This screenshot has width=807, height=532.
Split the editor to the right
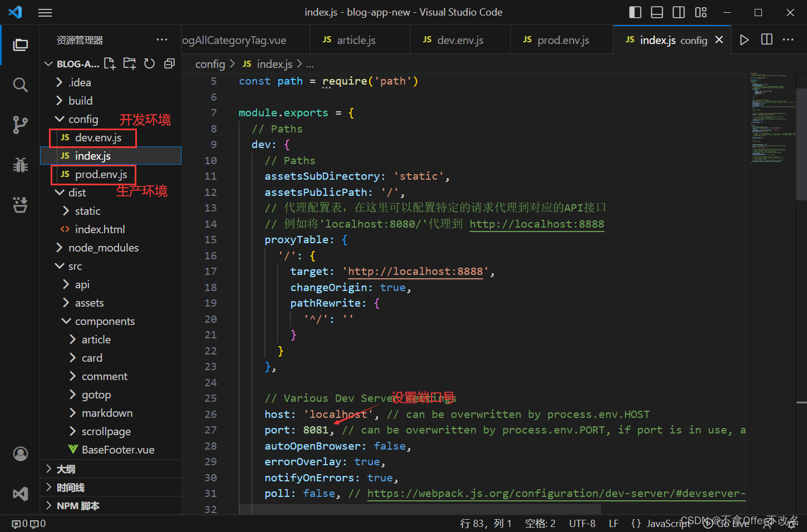click(766, 40)
